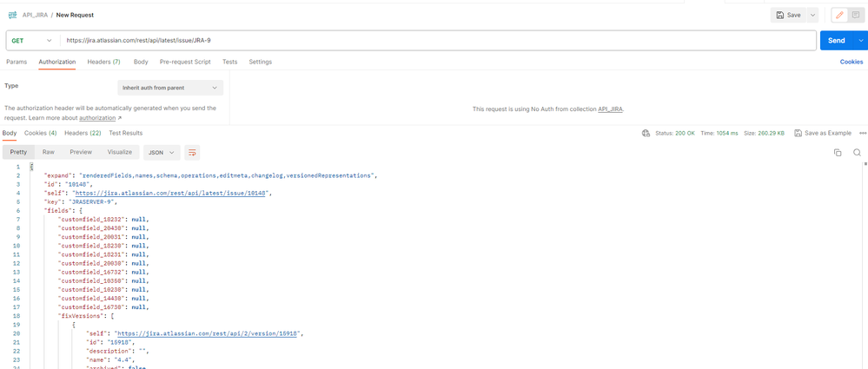This screenshot has width=868, height=369.
Task: Click the "id": "10148" line
Action: [x=70, y=184]
